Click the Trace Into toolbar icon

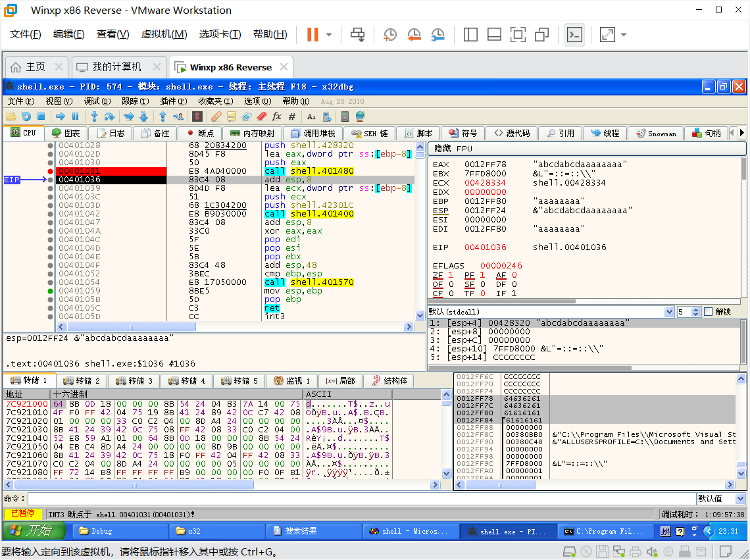129,116
